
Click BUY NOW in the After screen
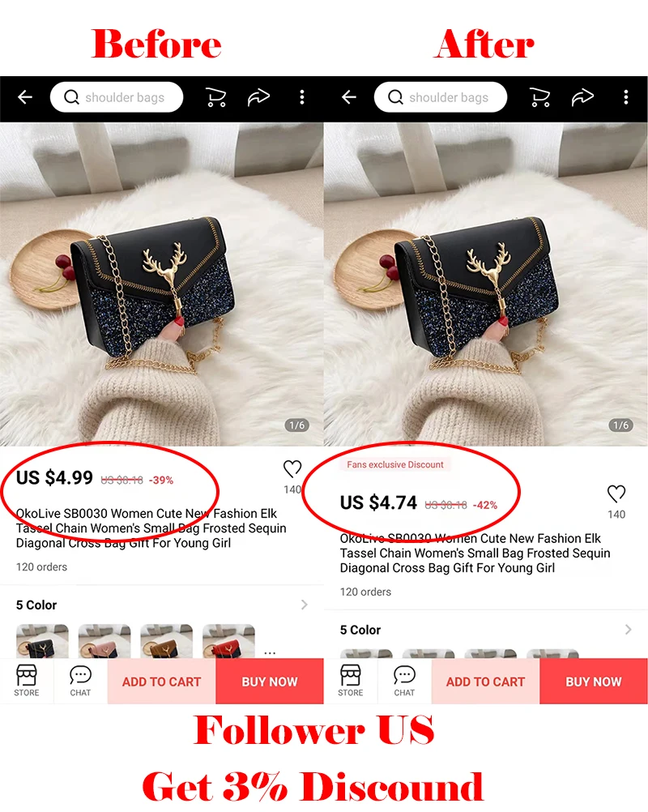pyautogui.click(x=594, y=682)
